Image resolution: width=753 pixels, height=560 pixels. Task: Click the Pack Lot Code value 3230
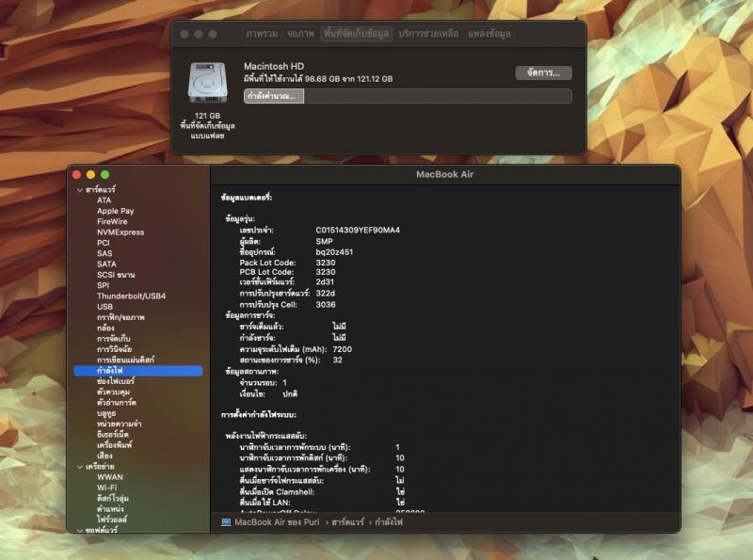click(x=326, y=263)
